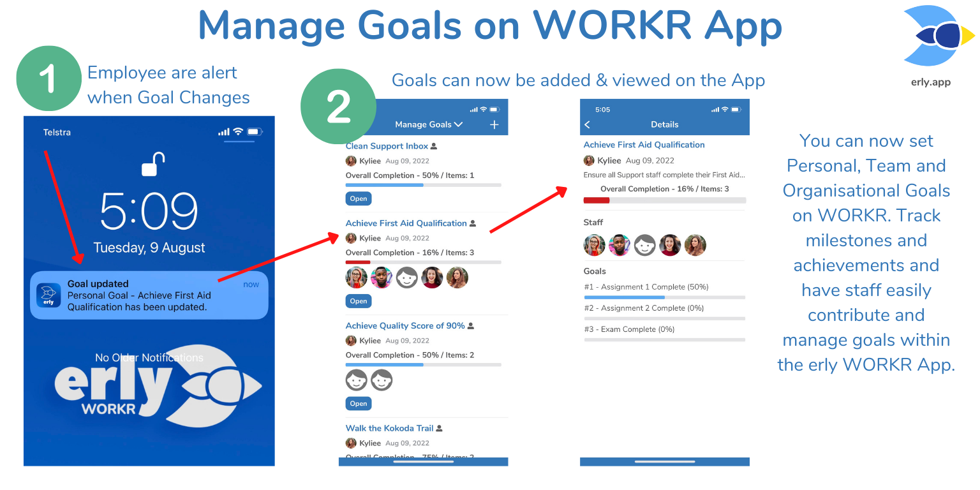Select the Achieve Quality Score of 90% title

coord(405,326)
